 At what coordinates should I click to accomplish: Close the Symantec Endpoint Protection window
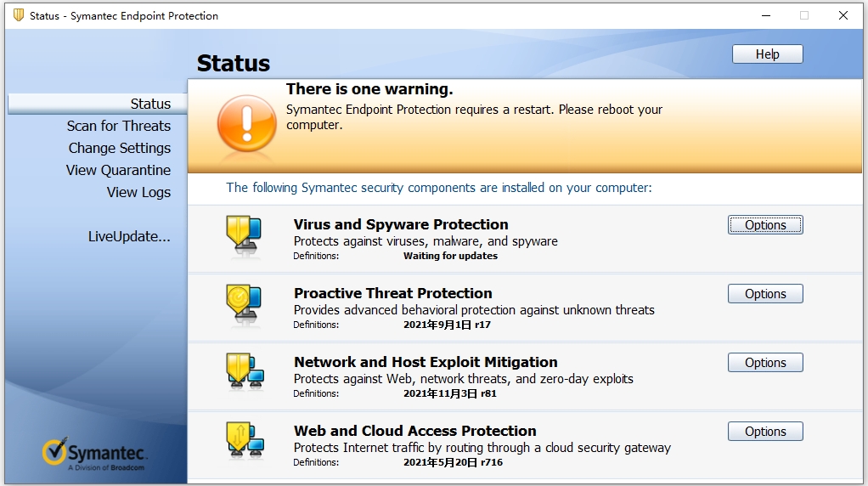tap(843, 15)
